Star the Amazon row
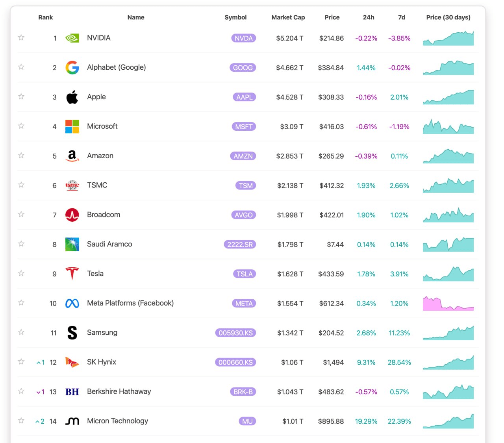Image resolution: width=504 pixels, height=443 pixels. (x=21, y=156)
